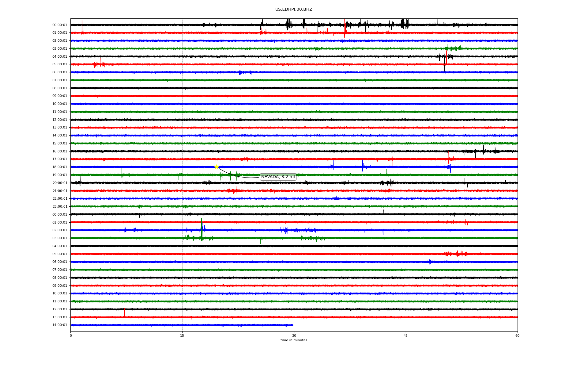This screenshot has width=588, height=368.
Task: Click the 30 tick on the x-axis
Action: pos(294,335)
